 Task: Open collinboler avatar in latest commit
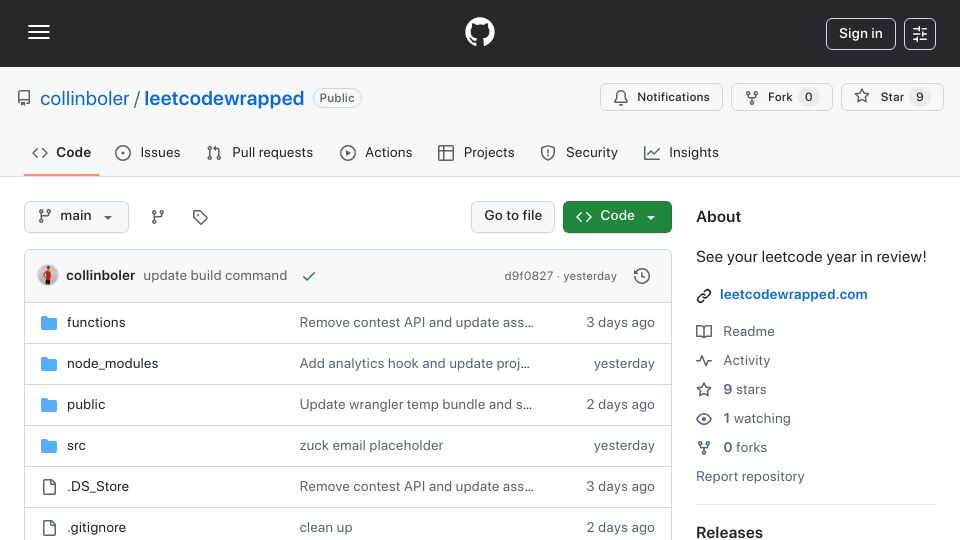48,276
